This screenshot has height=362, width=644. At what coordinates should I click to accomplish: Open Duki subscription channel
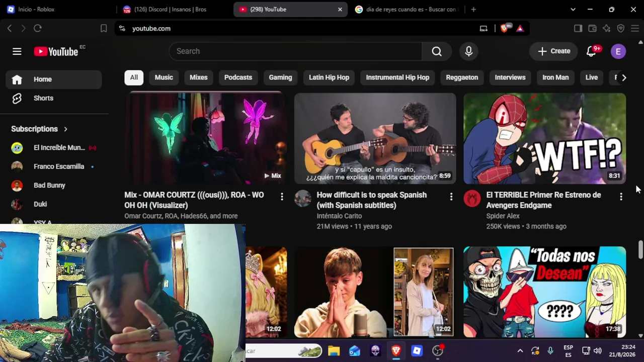point(54,204)
